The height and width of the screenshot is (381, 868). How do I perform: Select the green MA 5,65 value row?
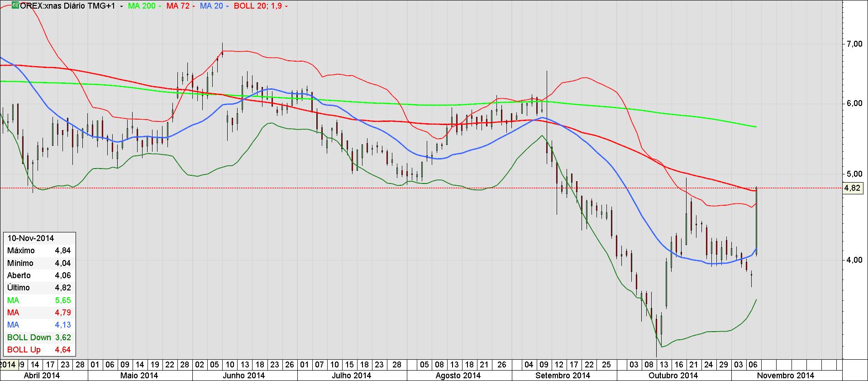(x=39, y=300)
